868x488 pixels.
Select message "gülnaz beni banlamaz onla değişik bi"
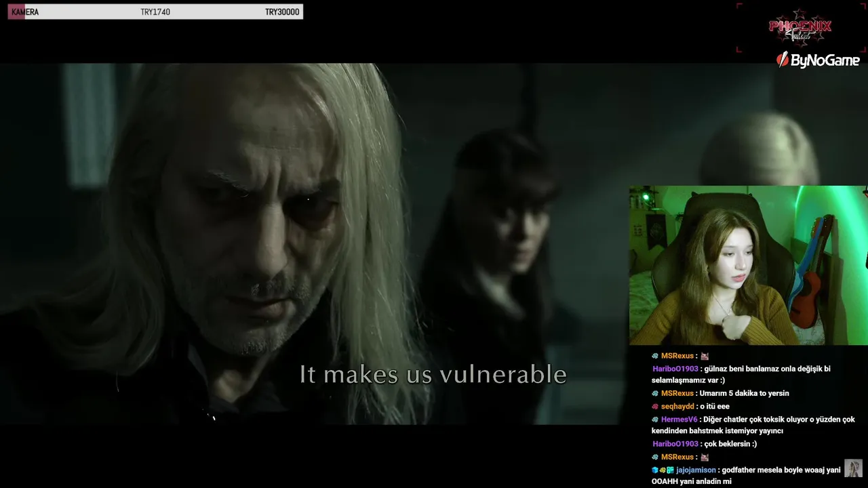(x=767, y=369)
